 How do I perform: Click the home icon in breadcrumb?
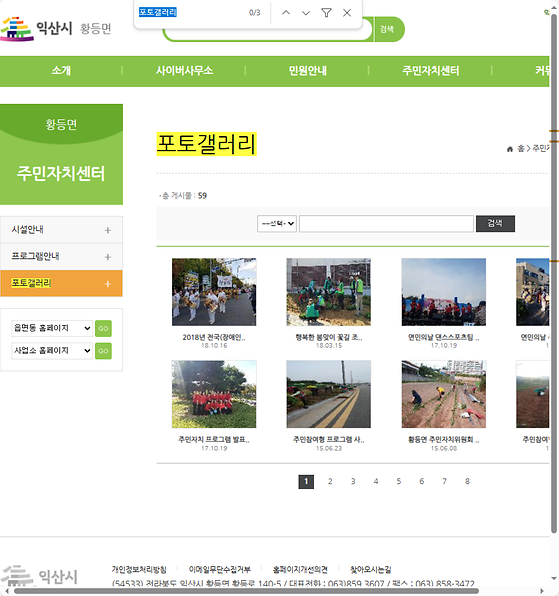[x=510, y=149]
